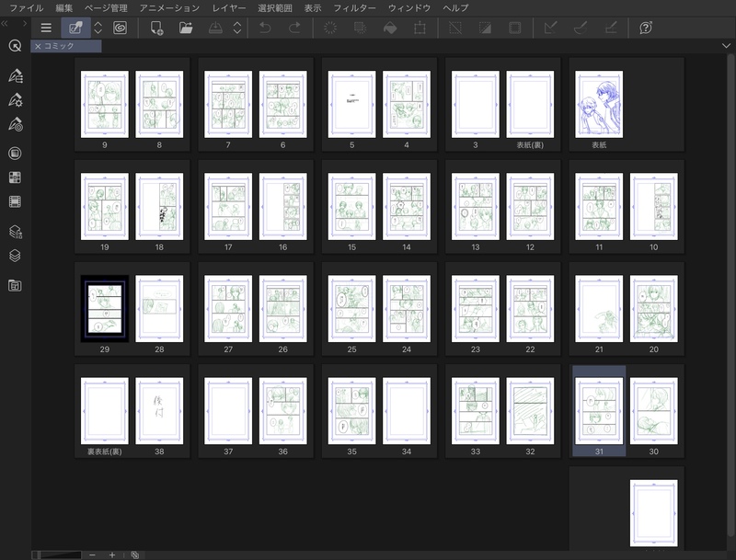Expand arrows next to the edit toggle
This screenshot has width=736, height=560.
tap(98, 29)
